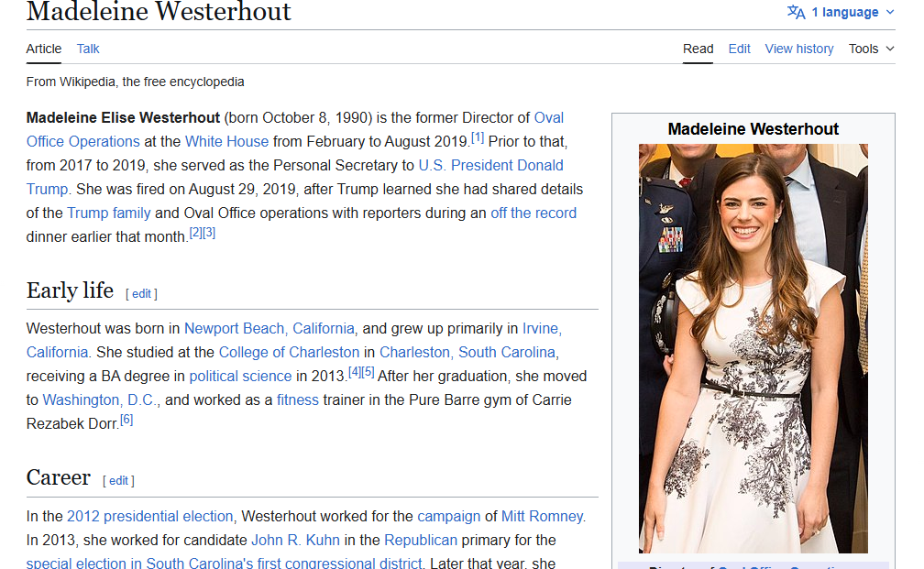Click the infobox title Madeleine Westerhout
Viewport: 924px width, 569px height.
pos(753,129)
